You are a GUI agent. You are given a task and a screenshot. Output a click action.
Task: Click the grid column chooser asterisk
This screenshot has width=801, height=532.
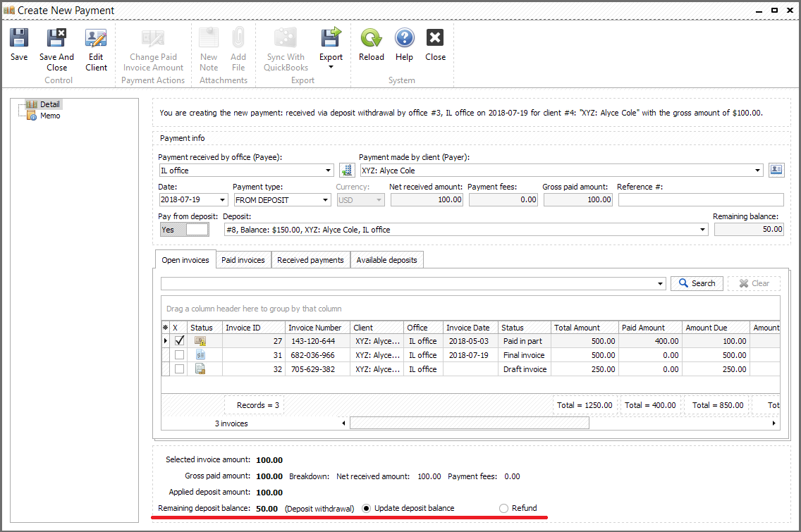(x=166, y=328)
